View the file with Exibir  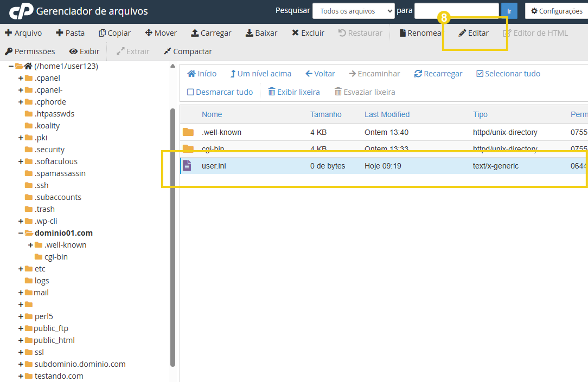85,51
